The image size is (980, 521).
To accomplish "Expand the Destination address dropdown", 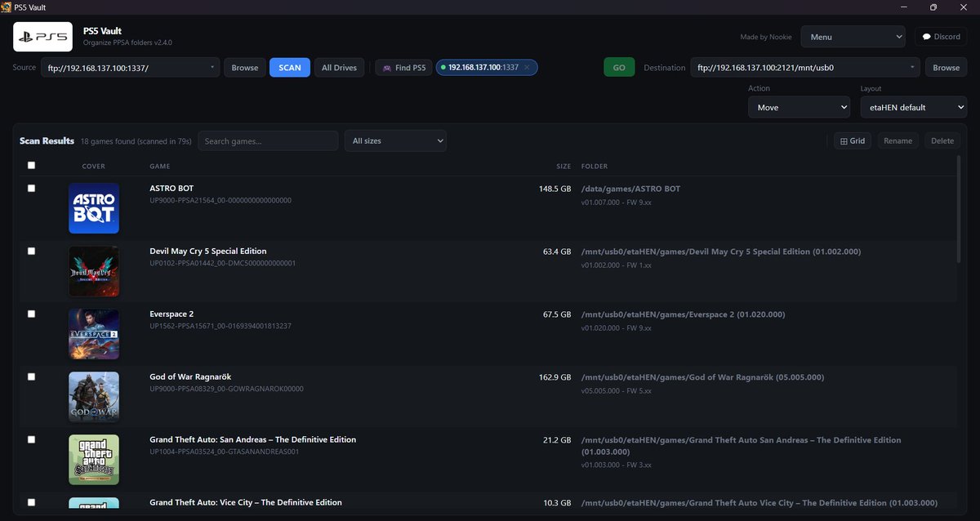I will point(913,68).
